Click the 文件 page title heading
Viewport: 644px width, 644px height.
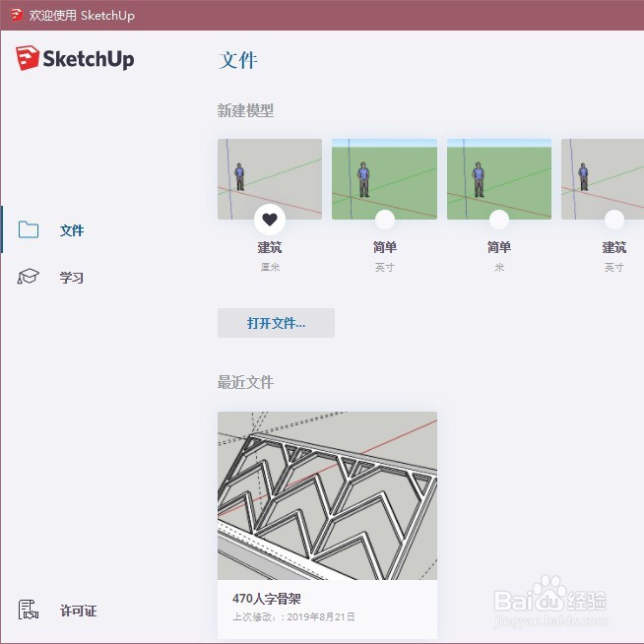pyautogui.click(x=238, y=60)
